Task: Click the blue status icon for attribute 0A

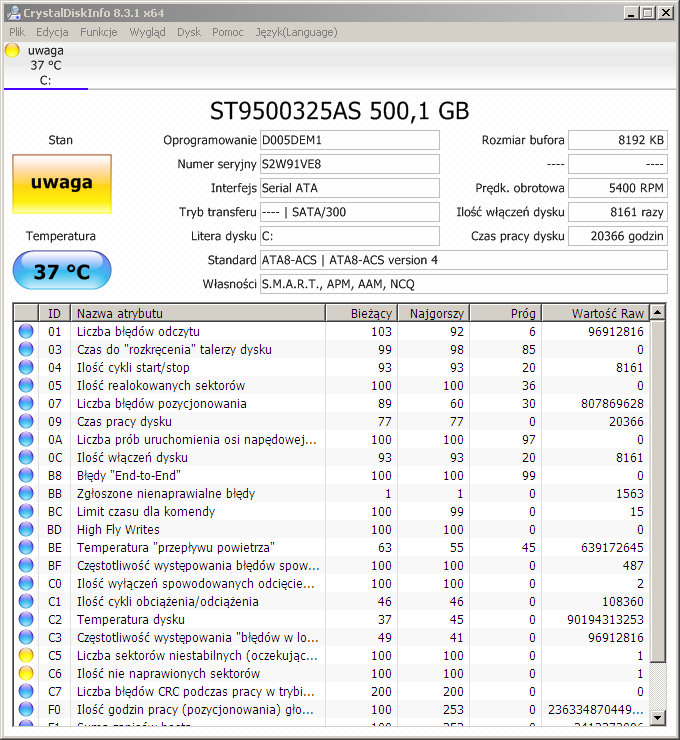Action: pos(26,439)
